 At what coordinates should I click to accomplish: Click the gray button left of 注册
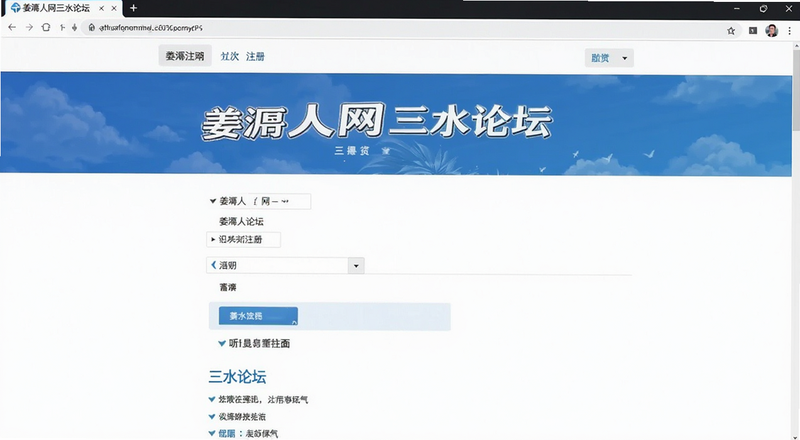tap(185, 56)
